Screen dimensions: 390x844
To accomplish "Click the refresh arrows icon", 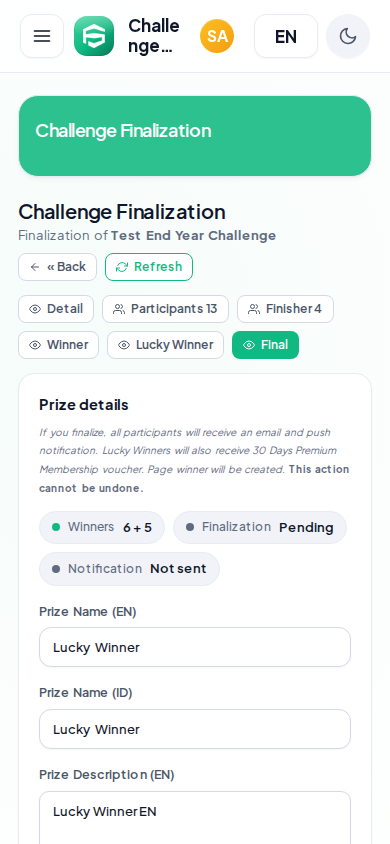I will point(122,267).
